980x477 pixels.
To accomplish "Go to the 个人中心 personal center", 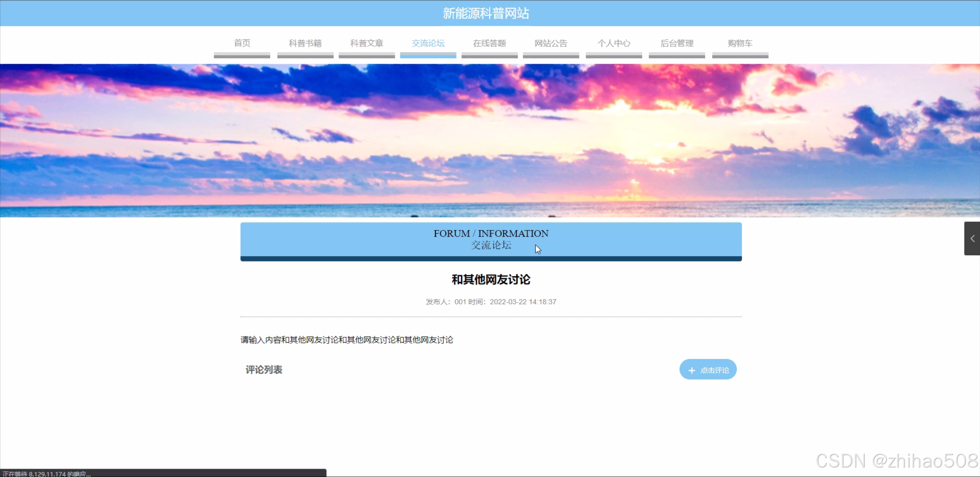I will point(614,43).
